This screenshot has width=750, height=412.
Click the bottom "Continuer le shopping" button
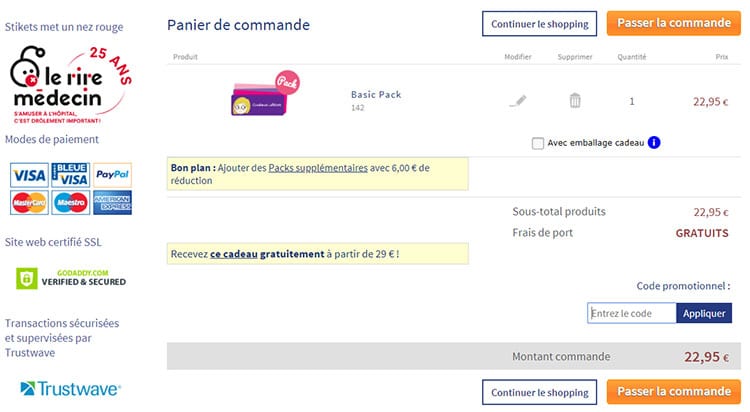point(539,391)
